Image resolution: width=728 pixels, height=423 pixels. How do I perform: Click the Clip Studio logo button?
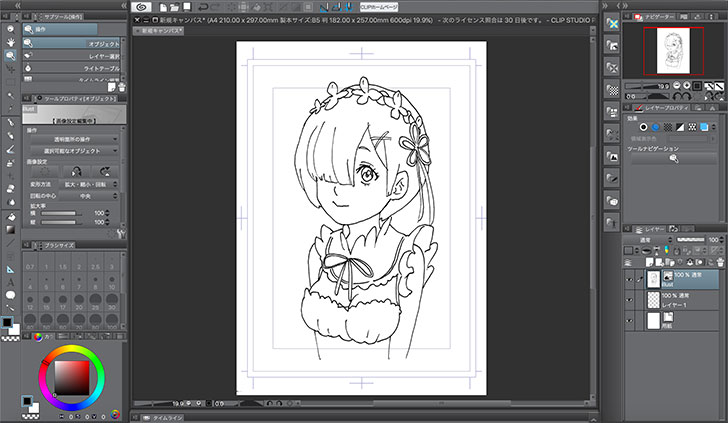click(x=141, y=7)
